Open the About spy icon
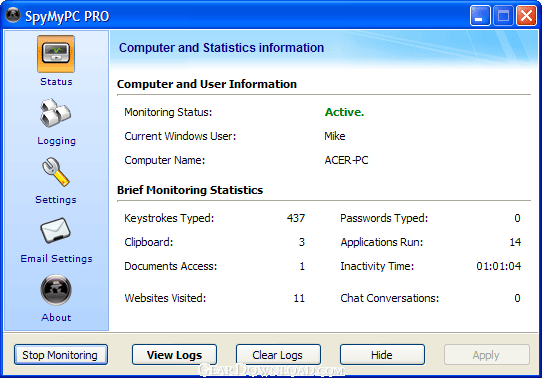The height and width of the screenshot is (378, 542). [56, 290]
